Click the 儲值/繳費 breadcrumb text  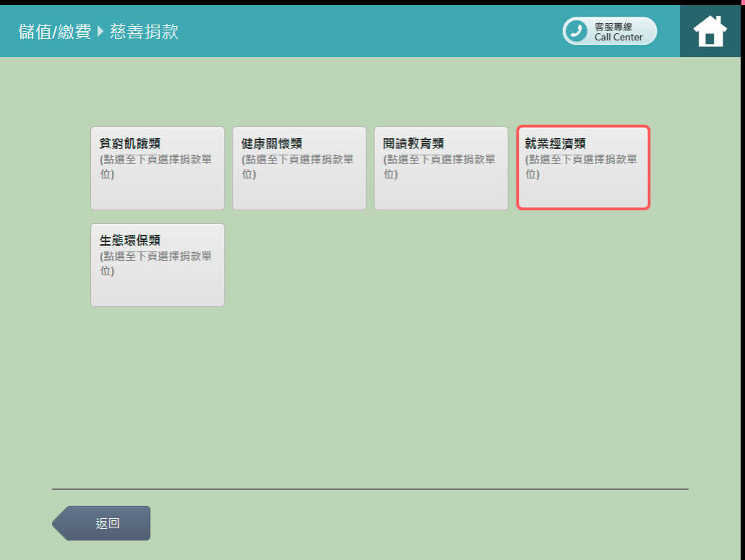(55, 32)
